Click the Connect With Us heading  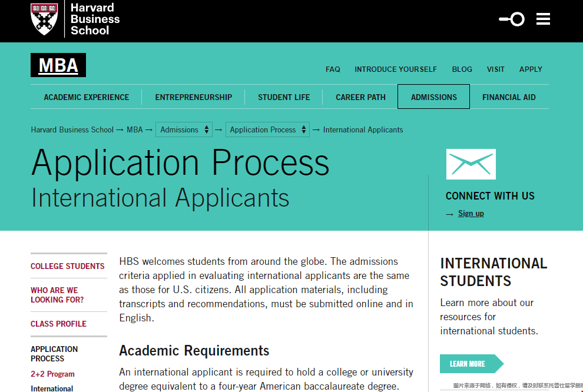pyautogui.click(x=490, y=196)
